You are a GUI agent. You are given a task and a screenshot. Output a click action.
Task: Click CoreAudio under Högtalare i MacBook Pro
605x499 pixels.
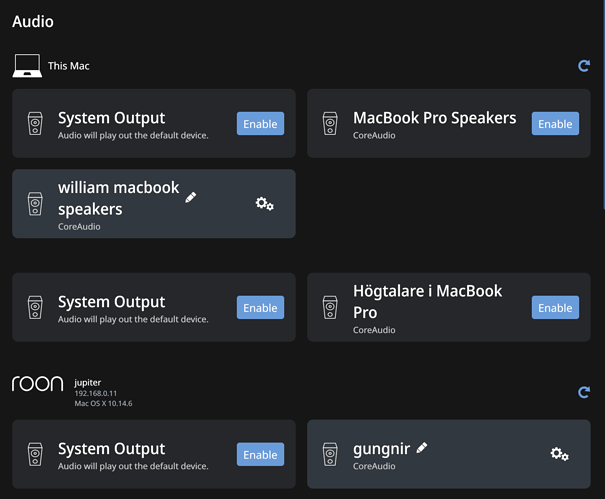pyautogui.click(x=374, y=330)
